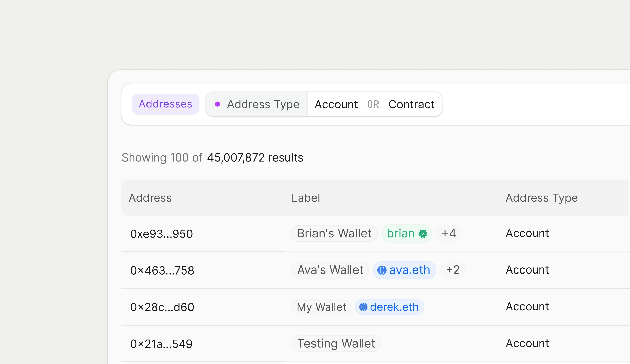The width and height of the screenshot is (630, 364).
Task: Open the Address Type filter
Action: point(263,104)
